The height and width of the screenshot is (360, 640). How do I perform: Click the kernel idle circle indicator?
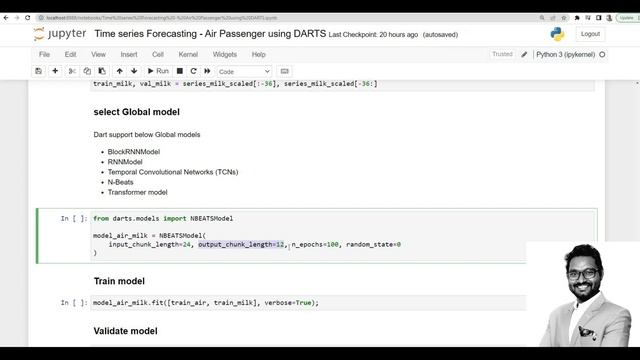(602, 54)
